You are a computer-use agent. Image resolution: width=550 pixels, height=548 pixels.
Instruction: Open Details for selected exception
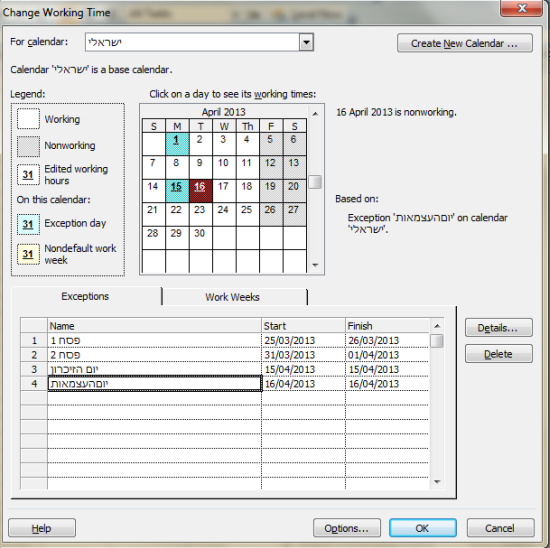pyautogui.click(x=498, y=328)
